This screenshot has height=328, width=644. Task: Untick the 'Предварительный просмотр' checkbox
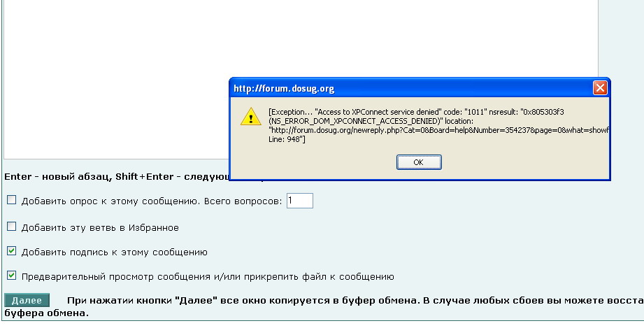pyautogui.click(x=11, y=276)
